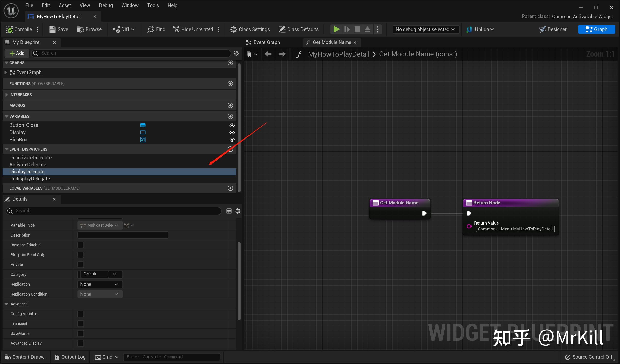Save the blueprint asset
The width and height of the screenshot is (620, 364).
(59, 29)
